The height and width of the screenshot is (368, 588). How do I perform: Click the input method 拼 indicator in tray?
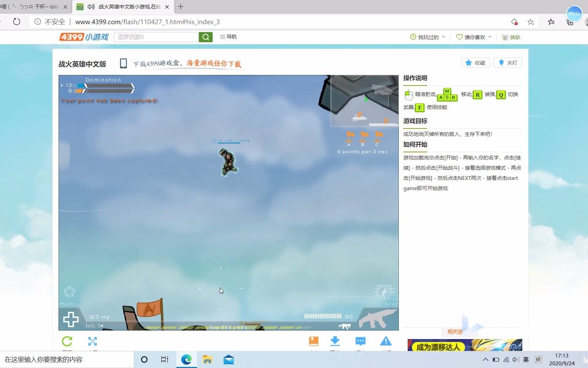click(538, 359)
